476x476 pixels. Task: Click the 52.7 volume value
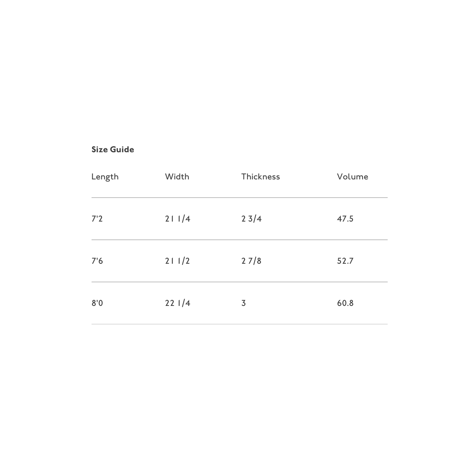[345, 261]
